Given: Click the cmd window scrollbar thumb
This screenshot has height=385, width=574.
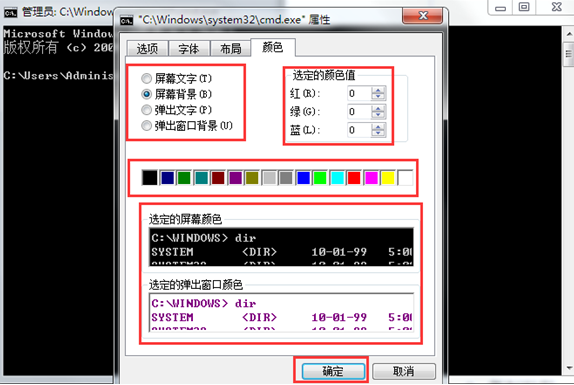Looking at the screenshot, I should click(x=569, y=54).
